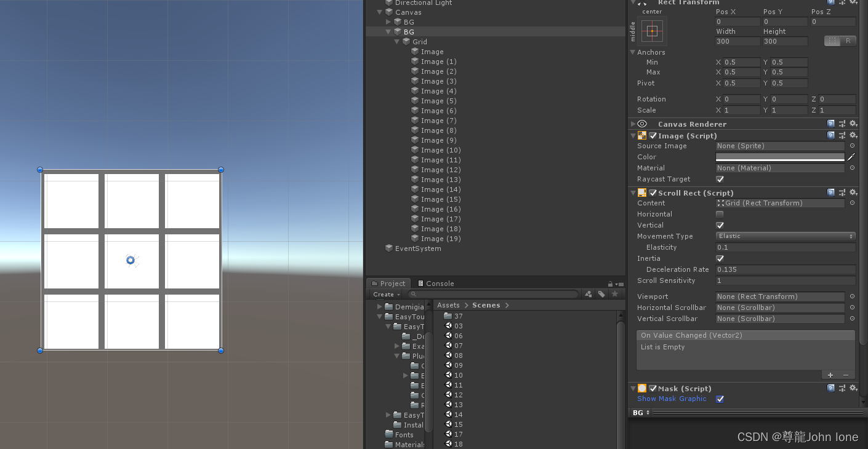The width and height of the screenshot is (868, 449).
Task: Switch to the Console tab
Action: pos(436,284)
